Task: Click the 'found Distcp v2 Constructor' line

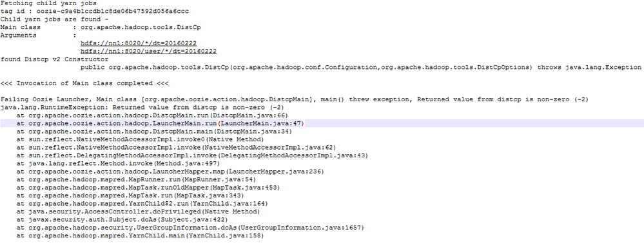Action: click(55, 59)
